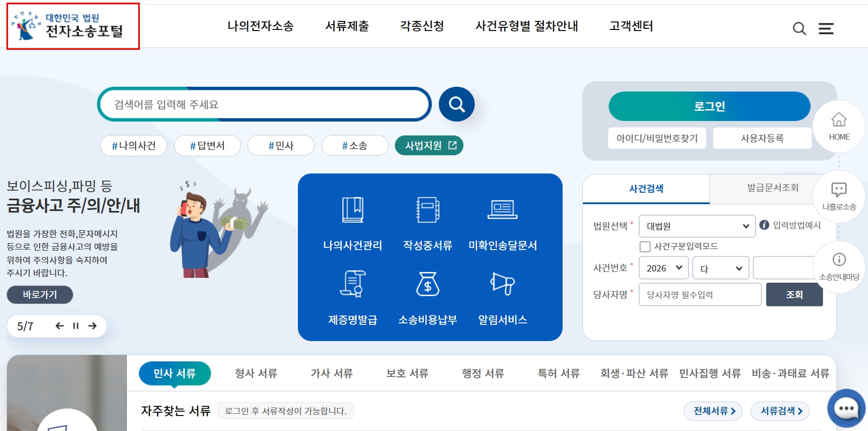Click the 서류검색 button

click(780, 411)
